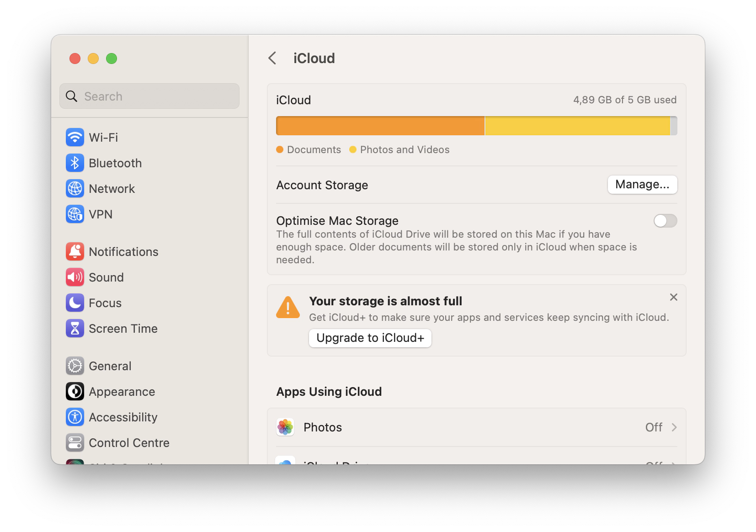This screenshot has width=756, height=532.
Task: Click the Photos row in Apps Using iCloud
Action: coord(477,427)
